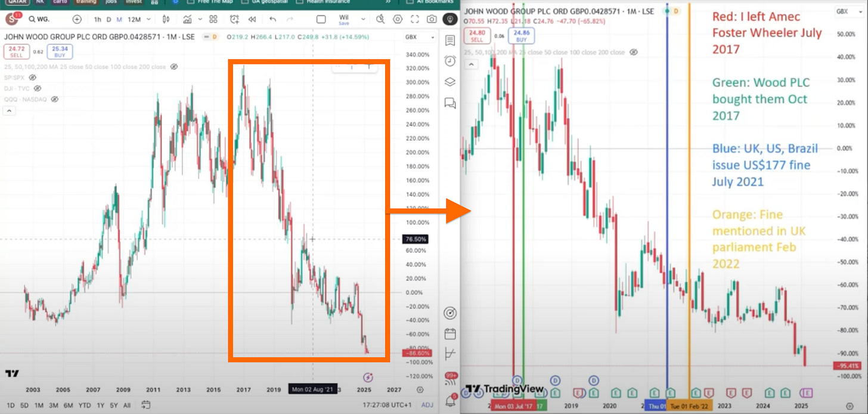Expand the indicators favorites dropdown arrow
868x414 pixels.
point(201,20)
